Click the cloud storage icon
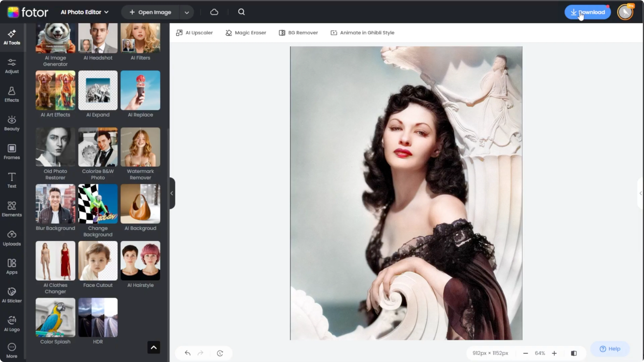The width and height of the screenshot is (644, 362). (214, 12)
